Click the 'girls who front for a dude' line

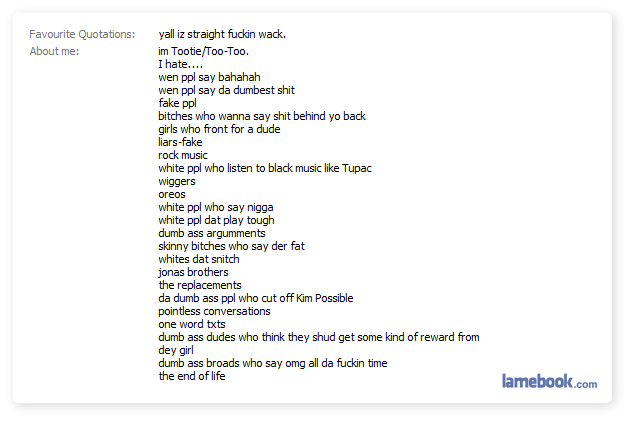[x=219, y=129]
